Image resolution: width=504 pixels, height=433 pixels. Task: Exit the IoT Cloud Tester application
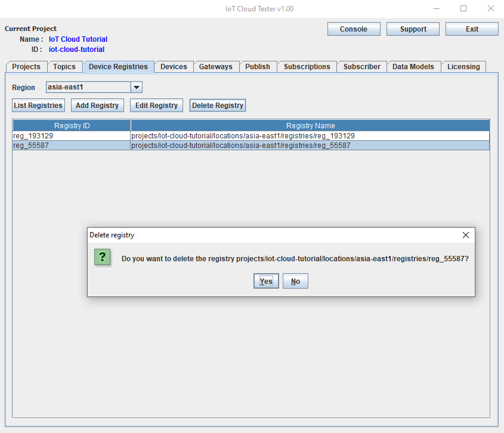coord(472,29)
